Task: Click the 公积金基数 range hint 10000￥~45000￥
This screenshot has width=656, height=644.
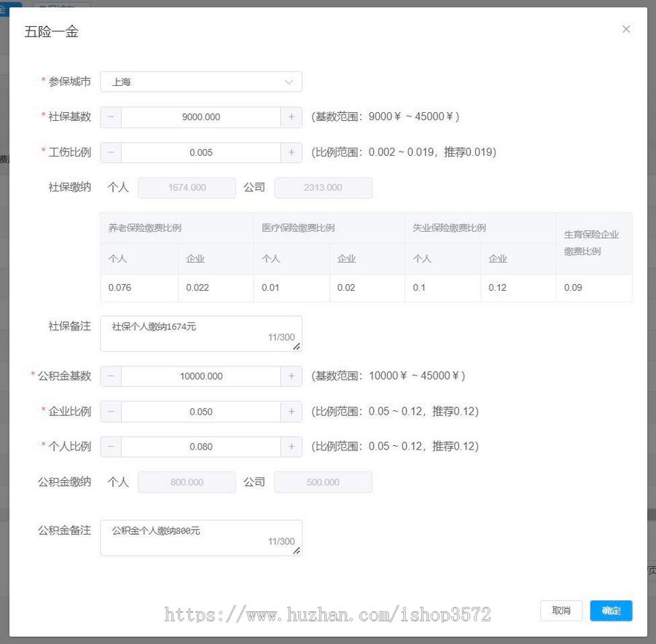Action: click(388, 376)
